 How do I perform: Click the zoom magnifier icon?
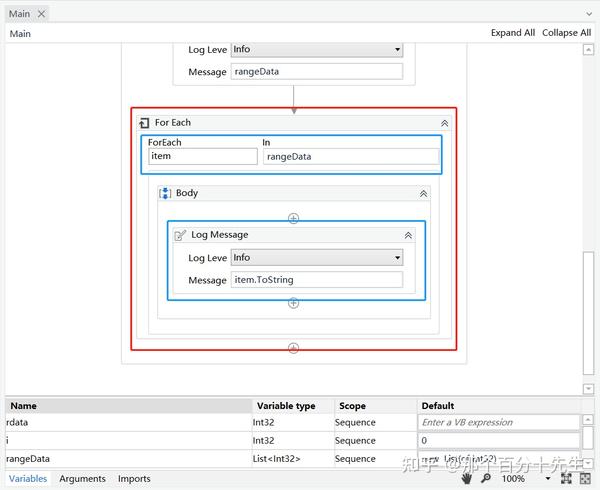[486, 478]
